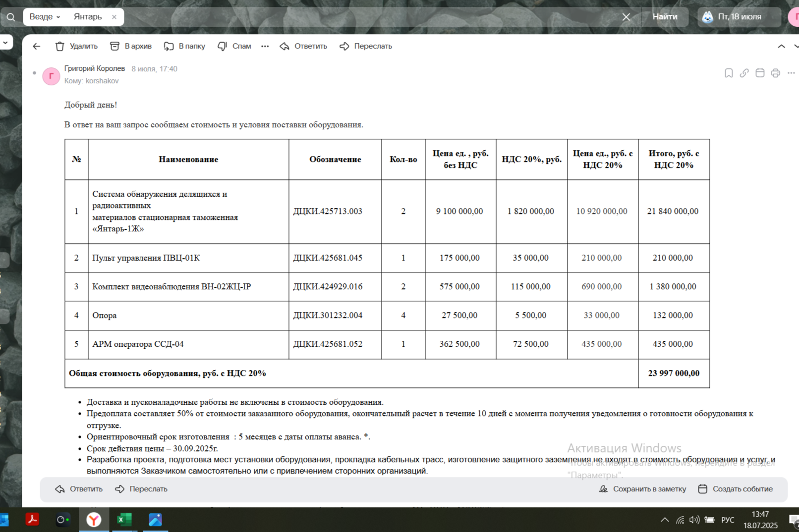Open sender name Григорий Королев
Screen dimensions: 799x532
click(95, 68)
